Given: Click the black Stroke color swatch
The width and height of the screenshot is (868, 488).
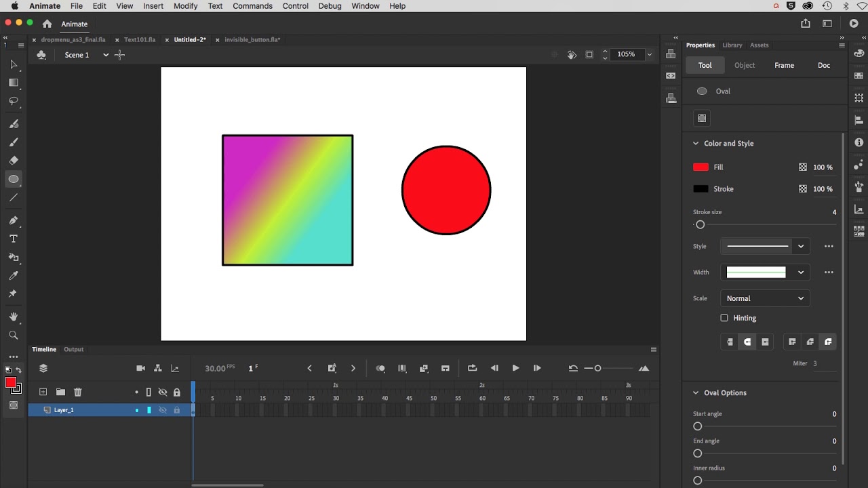Looking at the screenshot, I should (x=701, y=189).
